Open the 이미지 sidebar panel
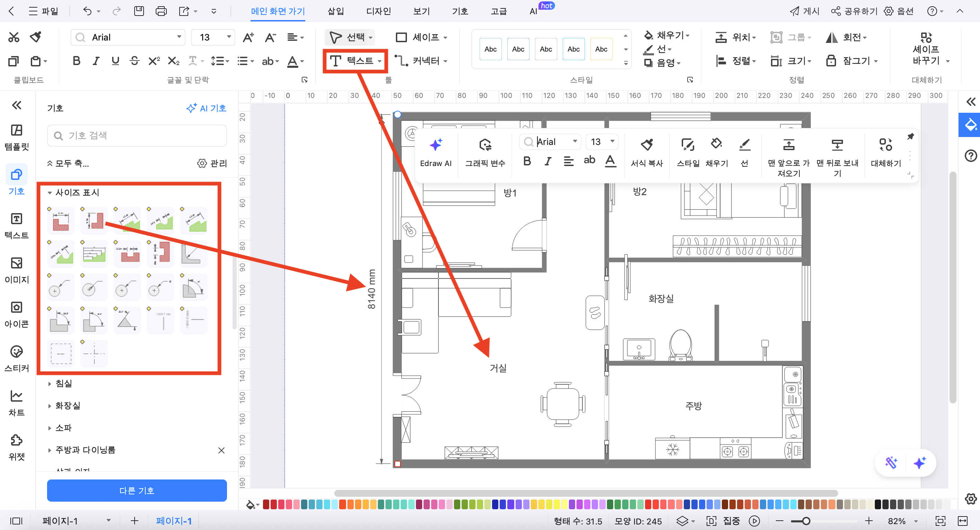Screen dimensions: 980x530 tap(16, 270)
